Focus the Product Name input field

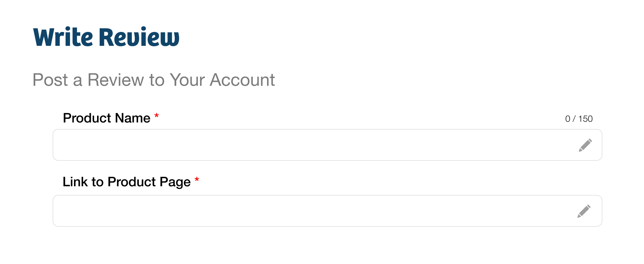[327, 145]
